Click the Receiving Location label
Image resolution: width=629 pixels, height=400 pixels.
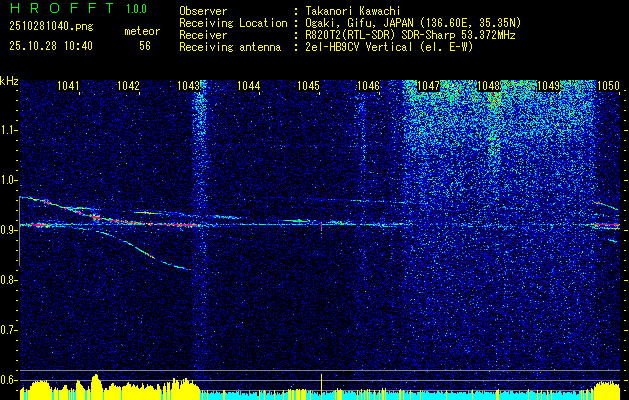coord(233,23)
